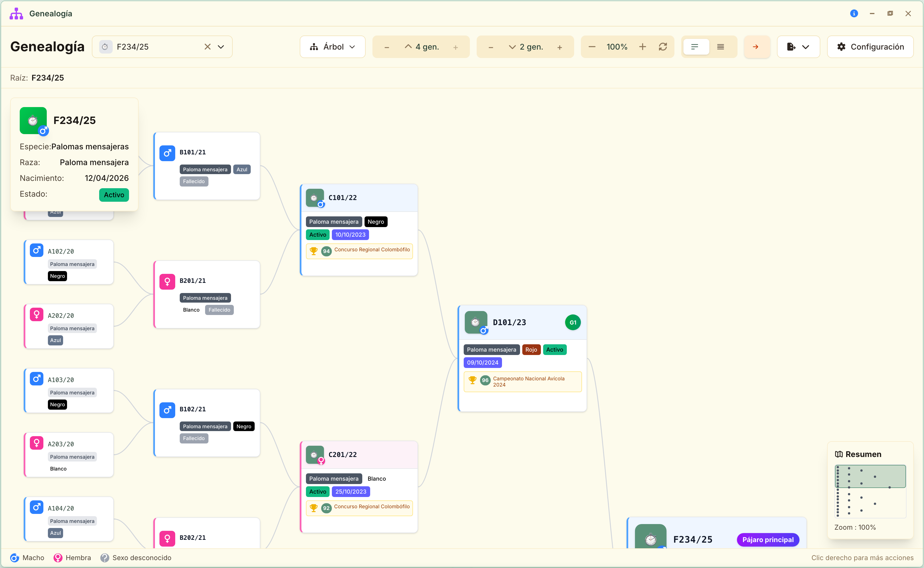The width and height of the screenshot is (924, 568).
Task: Select the C201/22 bird card
Action: [x=359, y=487]
